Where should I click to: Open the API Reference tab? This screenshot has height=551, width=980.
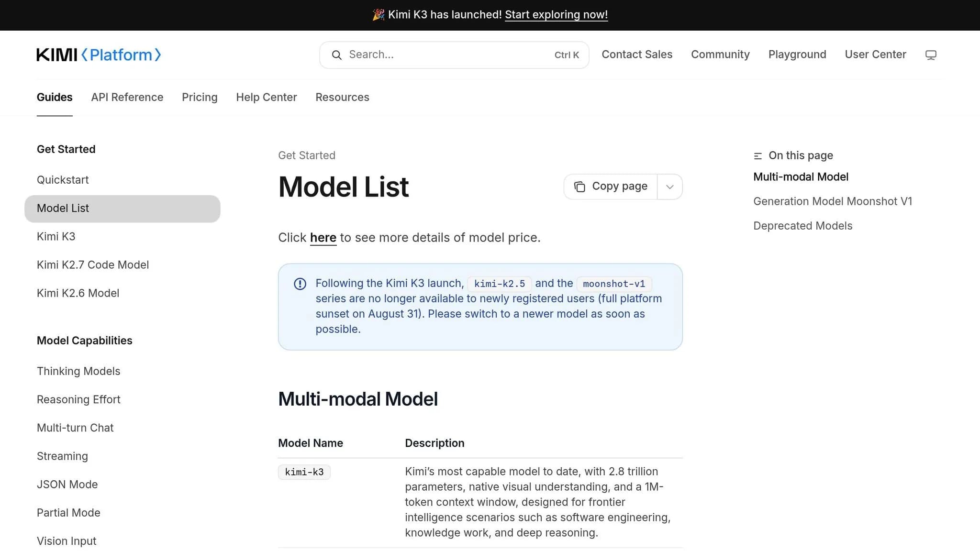pyautogui.click(x=127, y=97)
